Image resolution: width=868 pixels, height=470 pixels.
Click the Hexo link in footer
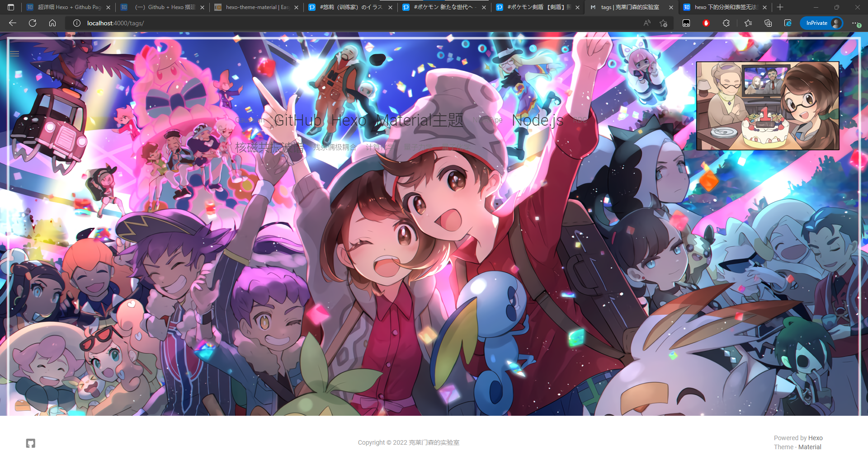click(x=815, y=438)
